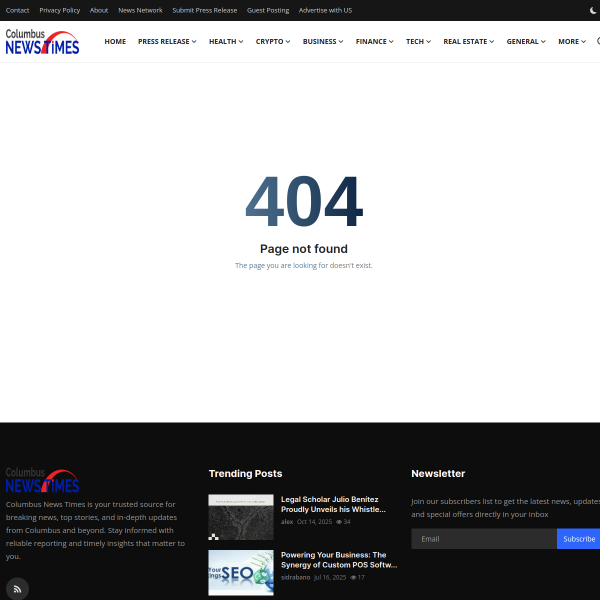Viewport: 600px width, 600px height.
Task: Expand the More dropdown menu
Action: click(572, 41)
